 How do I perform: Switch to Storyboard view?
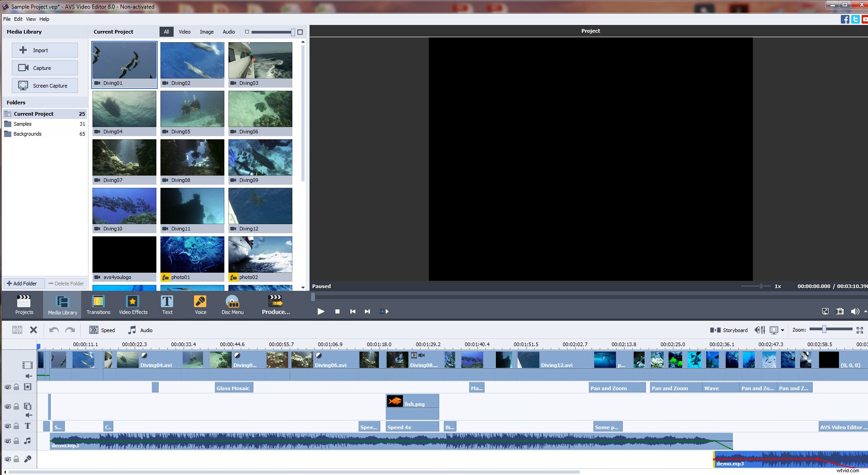click(x=729, y=330)
